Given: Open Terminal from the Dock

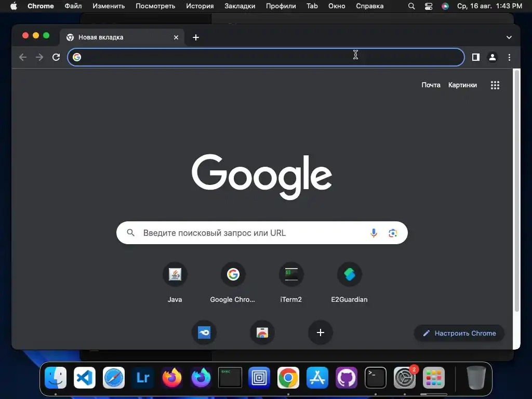Looking at the screenshot, I should click(x=375, y=378).
